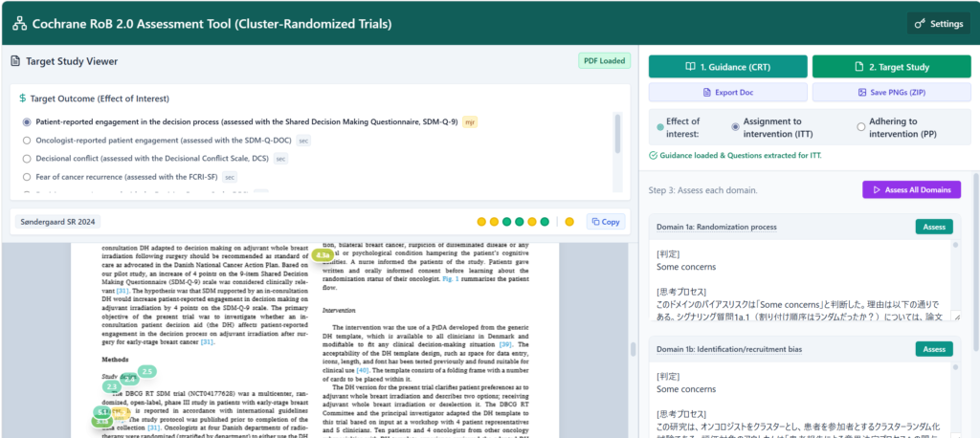Run Assess All Domains
The image size is (980, 438).
coord(910,189)
